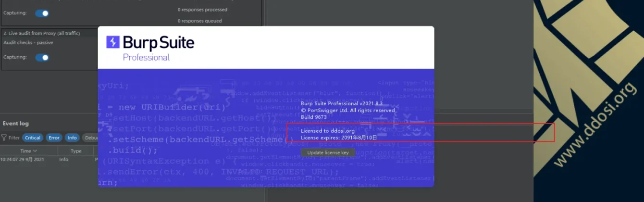644x202 pixels.
Task: Click the Burp Suite lightning logo icon
Action: [x=112, y=42]
